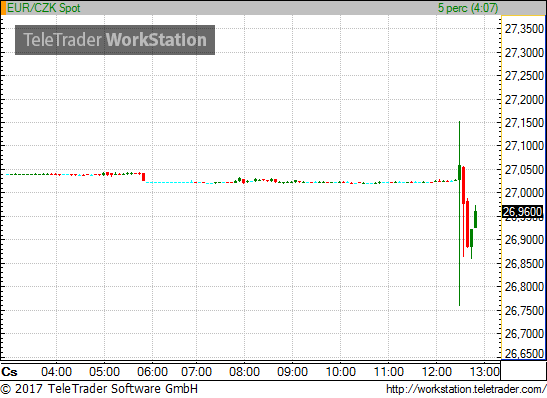Click the 27,0000 price axis label
547x398 pixels.
524,193
